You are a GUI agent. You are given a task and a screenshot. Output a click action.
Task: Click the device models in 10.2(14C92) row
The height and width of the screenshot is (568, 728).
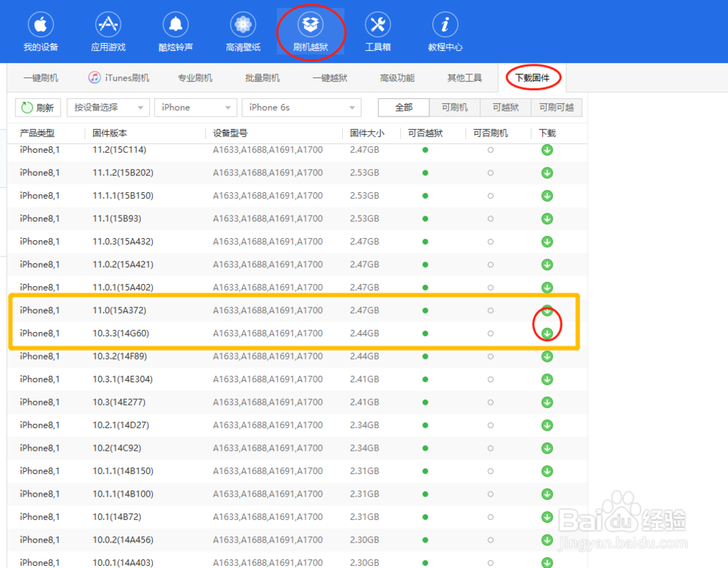(x=268, y=448)
